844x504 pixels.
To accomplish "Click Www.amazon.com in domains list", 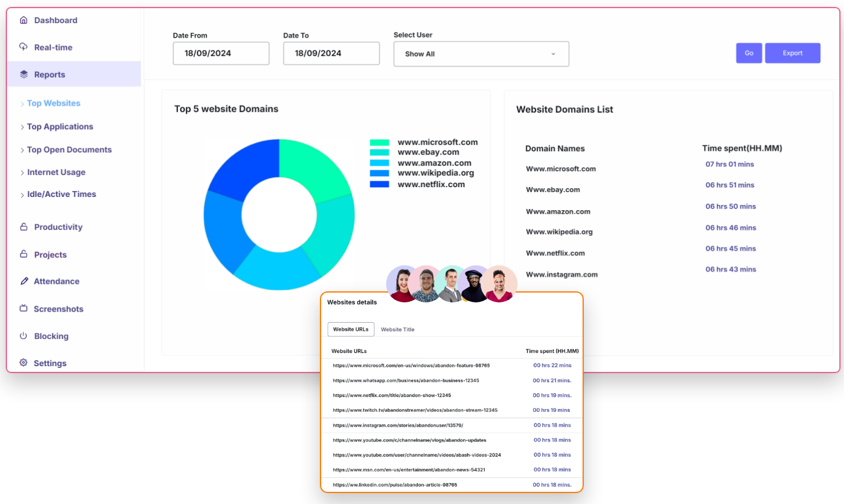I will tap(558, 211).
